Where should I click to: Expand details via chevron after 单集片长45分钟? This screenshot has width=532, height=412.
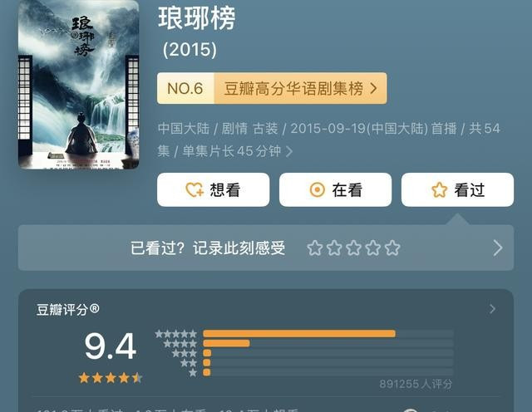[289, 151]
